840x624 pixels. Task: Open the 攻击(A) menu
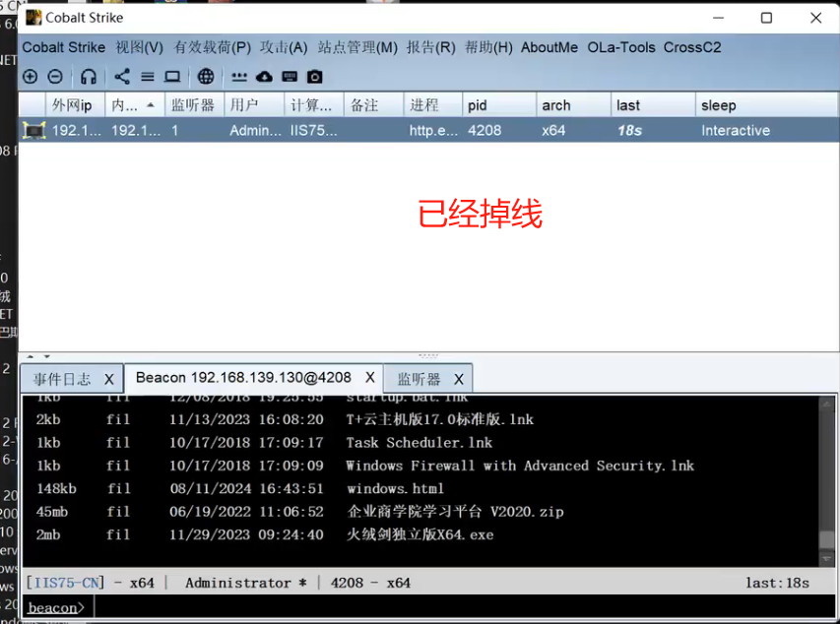(x=284, y=47)
